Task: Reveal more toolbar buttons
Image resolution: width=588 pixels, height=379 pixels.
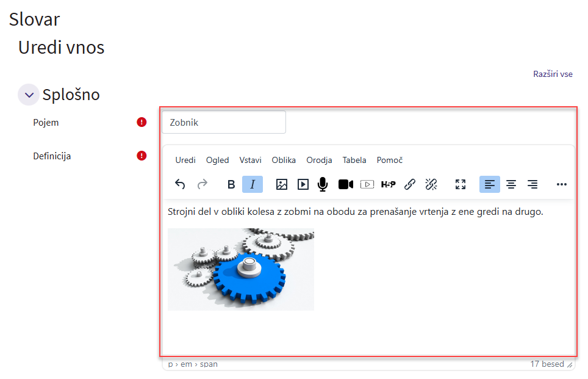Action: click(x=562, y=184)
